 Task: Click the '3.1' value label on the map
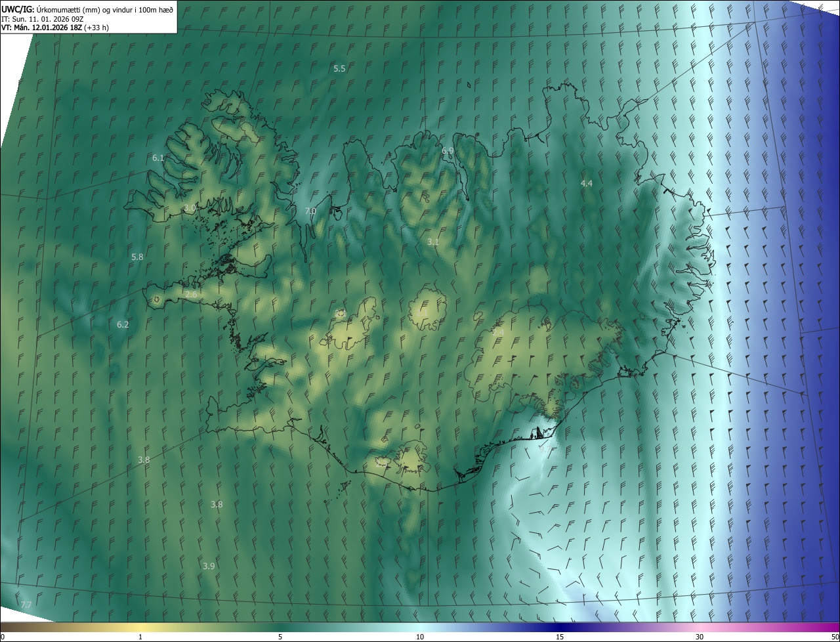pos(433,242)
